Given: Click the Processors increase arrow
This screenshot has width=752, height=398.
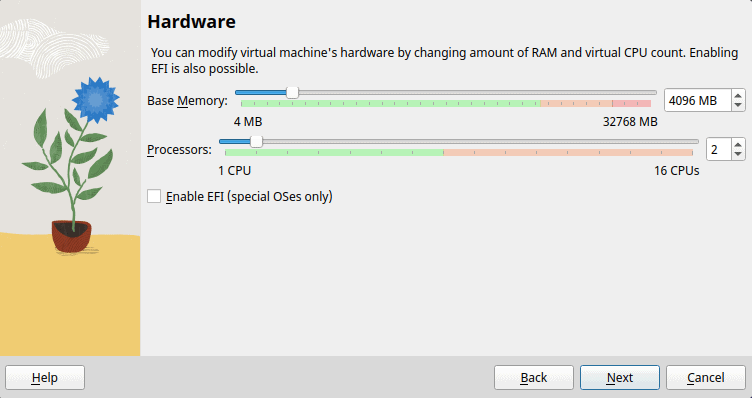Looking at the screenshot, I should coord(738,144).
